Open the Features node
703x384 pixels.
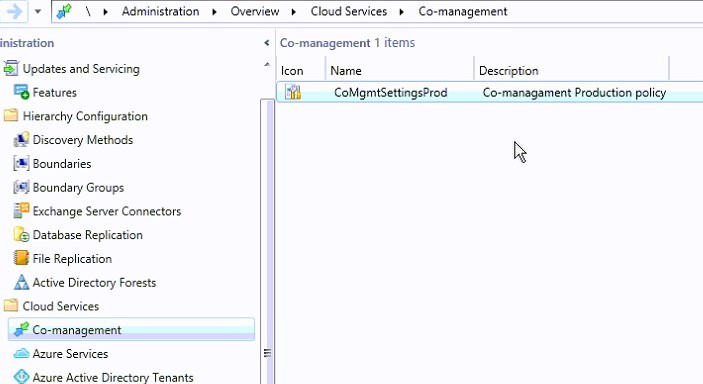point(55,93)
